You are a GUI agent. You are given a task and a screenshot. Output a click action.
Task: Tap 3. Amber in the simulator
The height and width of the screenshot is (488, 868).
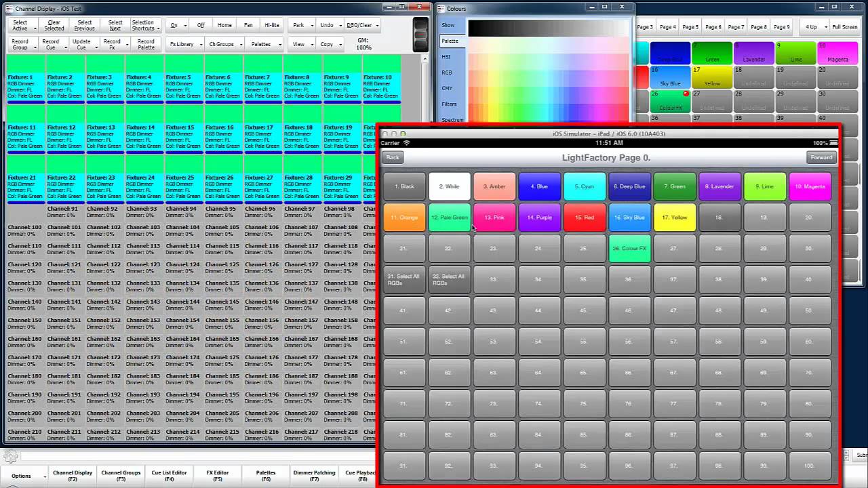(494, 186)
